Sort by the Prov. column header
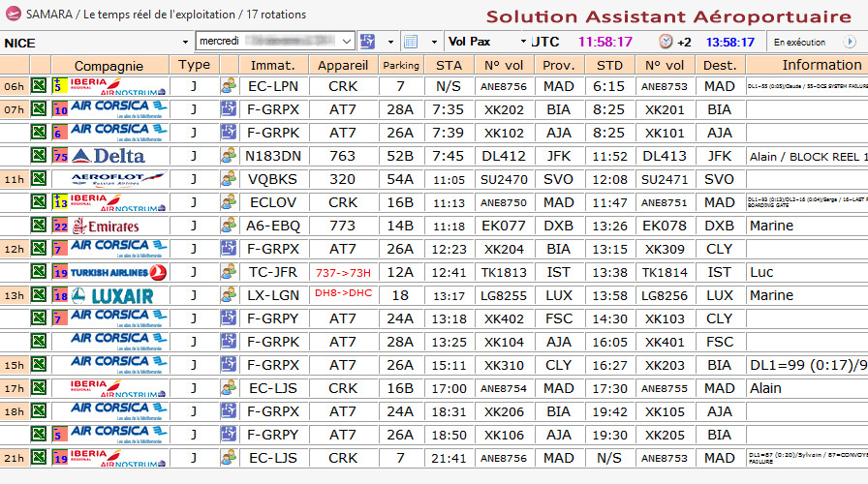Viewport: 868px width, 484px height. 559,65
